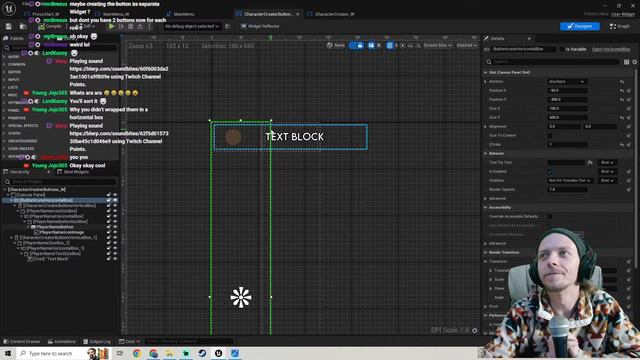Click the Save icon in toolbar
The width and height of the screenshot is (640, 360).
pyautogui.click(x=9, y=27)
